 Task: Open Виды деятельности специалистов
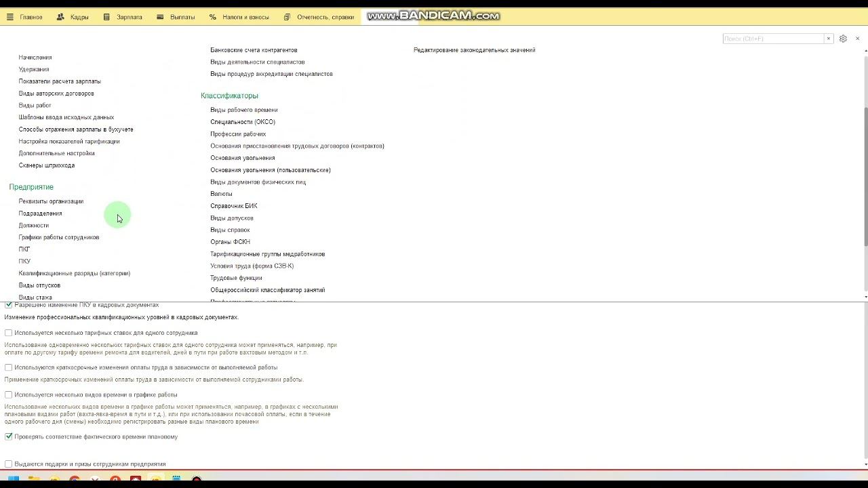[x=258, y=62]
